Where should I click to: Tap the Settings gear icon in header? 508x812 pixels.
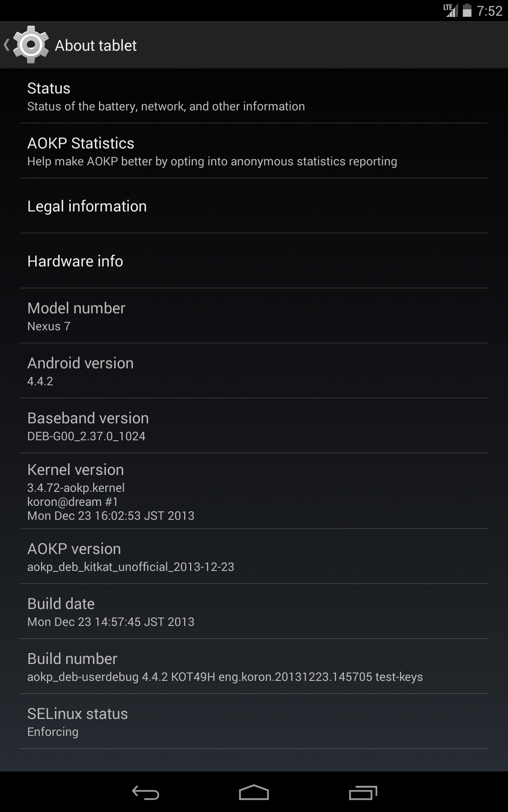tap(30, 45)
